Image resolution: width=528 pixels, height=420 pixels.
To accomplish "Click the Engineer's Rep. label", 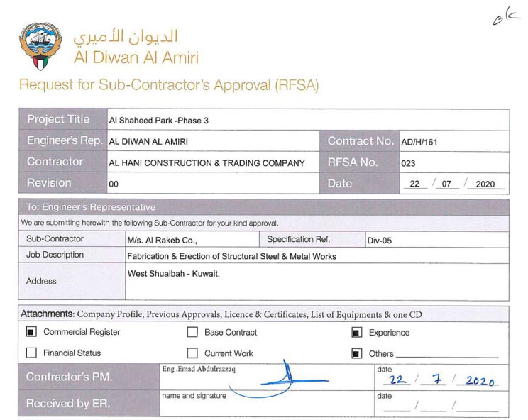I will (65, 140).
